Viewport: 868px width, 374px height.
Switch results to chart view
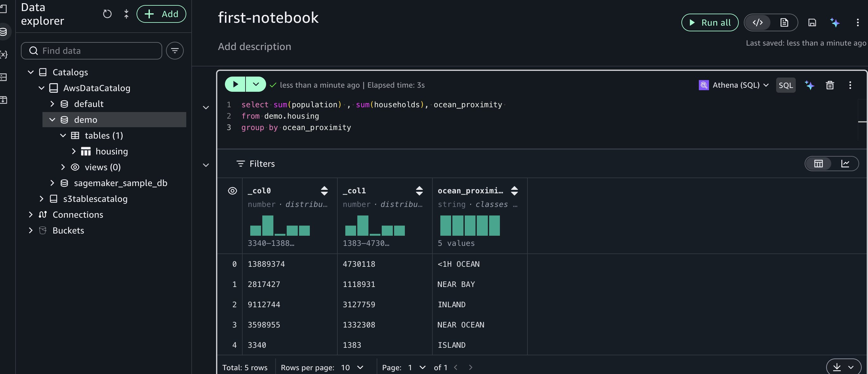(845, 164)
